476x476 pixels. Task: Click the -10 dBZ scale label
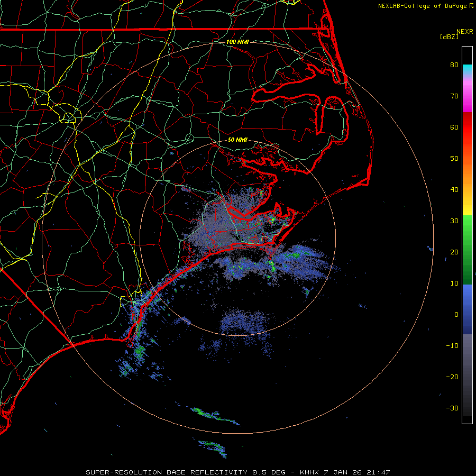tap(452, 345)
